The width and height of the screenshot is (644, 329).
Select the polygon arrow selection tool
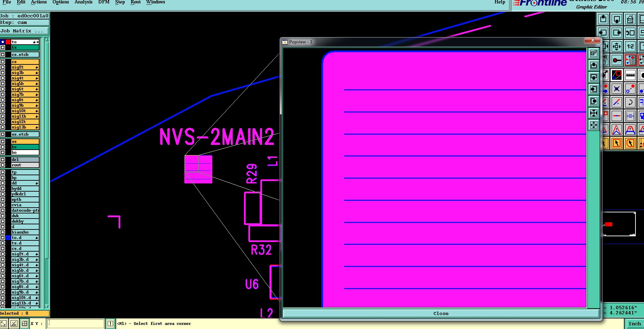pos(630,143)
